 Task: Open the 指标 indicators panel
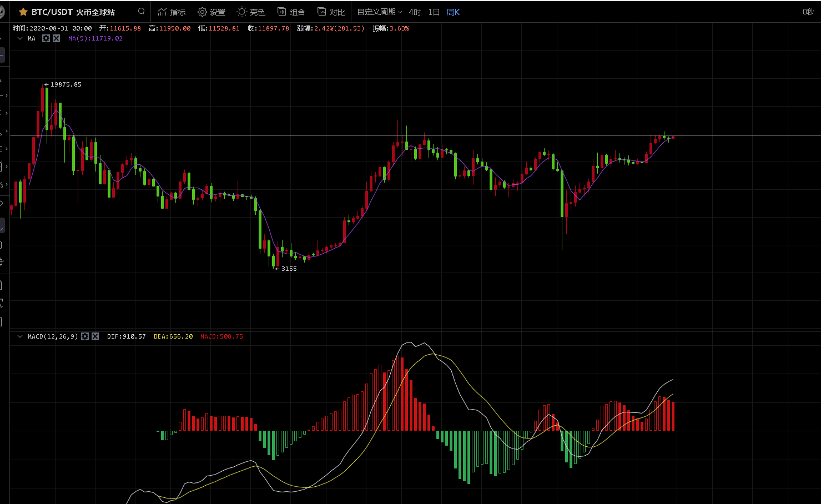pos(172,12)
